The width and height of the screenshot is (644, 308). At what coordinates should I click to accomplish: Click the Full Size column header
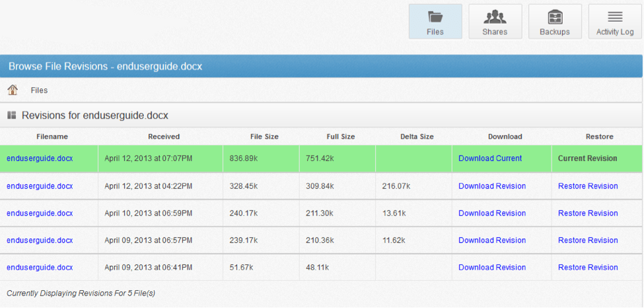(x=341, y=137)
